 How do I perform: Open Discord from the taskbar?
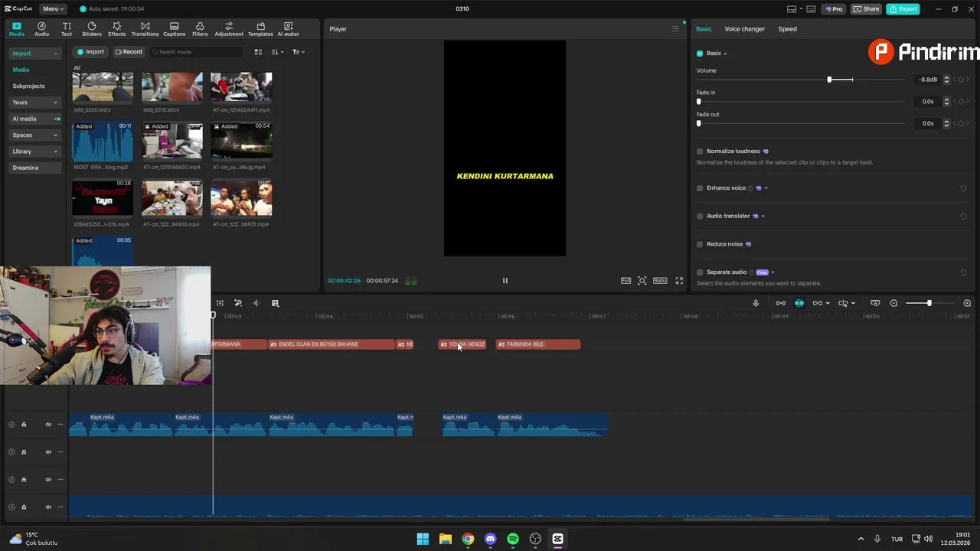point(490,539)
